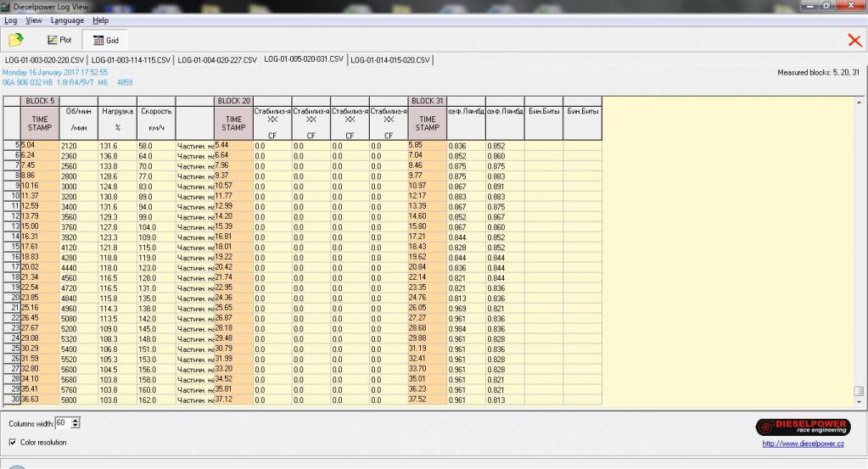Screen dimensions: 868x469
Task: Click the grid's vertical scrollbar thumb
Action: point(860,391)
